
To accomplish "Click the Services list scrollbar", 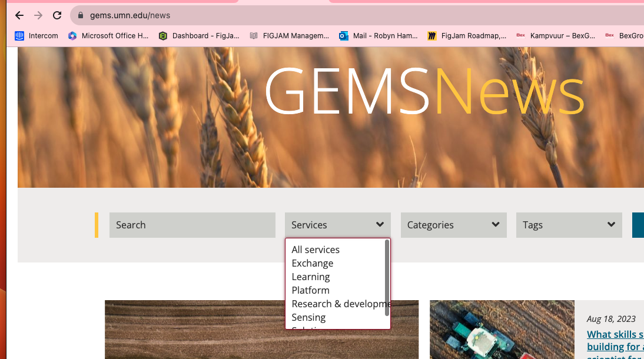I will tap(387, 271).
